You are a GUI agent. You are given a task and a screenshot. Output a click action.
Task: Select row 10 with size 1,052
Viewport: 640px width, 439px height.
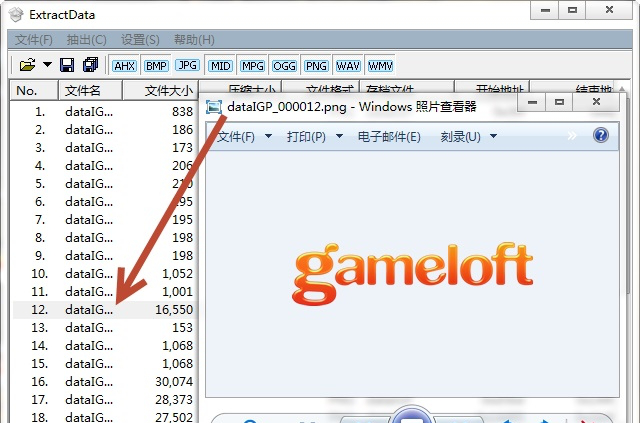click(x=104, y=273)
